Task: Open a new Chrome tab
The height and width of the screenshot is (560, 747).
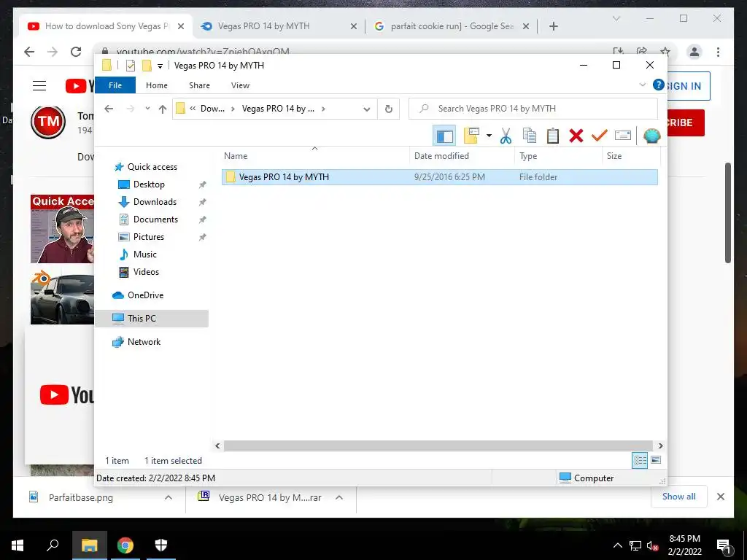Action: coord(553,26)
